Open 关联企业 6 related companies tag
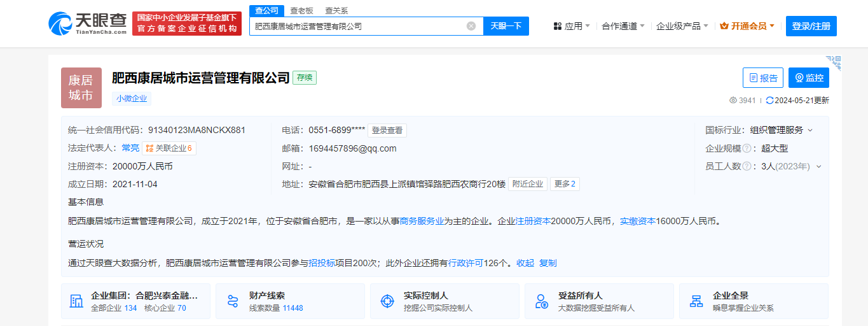 click(x=169, y=148)
